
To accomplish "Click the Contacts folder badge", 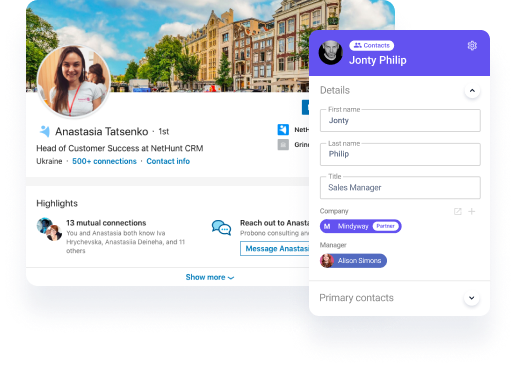I will [372, 45].
